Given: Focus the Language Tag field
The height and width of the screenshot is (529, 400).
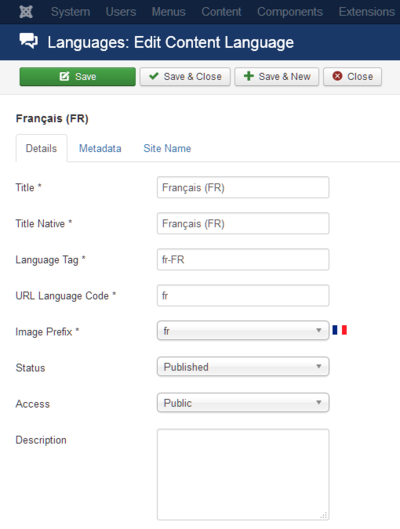Looking at the screenshot, I should 243,259.
